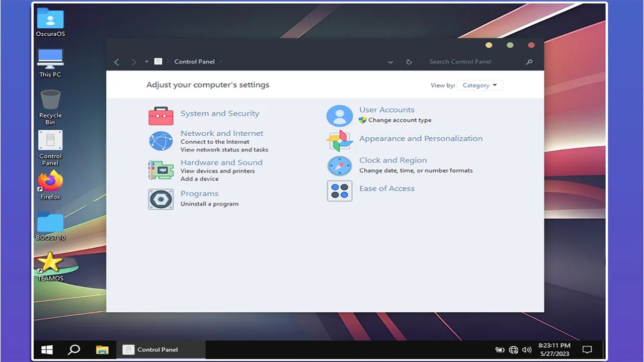Select the BOOST 10 desktop folder
The width and height of the screenshot is (644, 362).
pyautogui.click(x=50, y=226)
